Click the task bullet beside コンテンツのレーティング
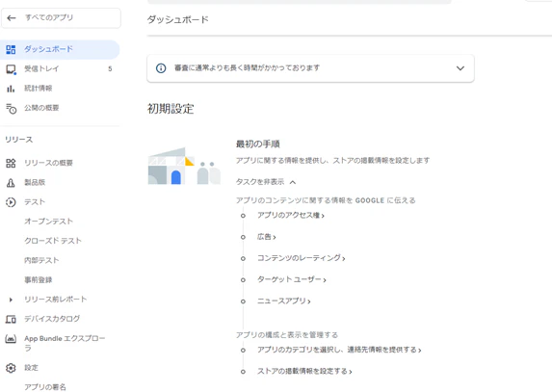Viewport: 552px width, 392px height. coord(243,259)
